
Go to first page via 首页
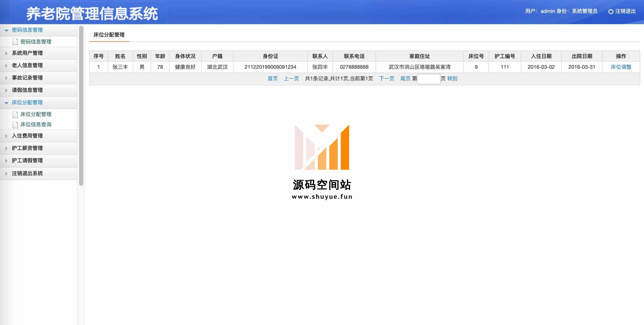tap(273, 78)
